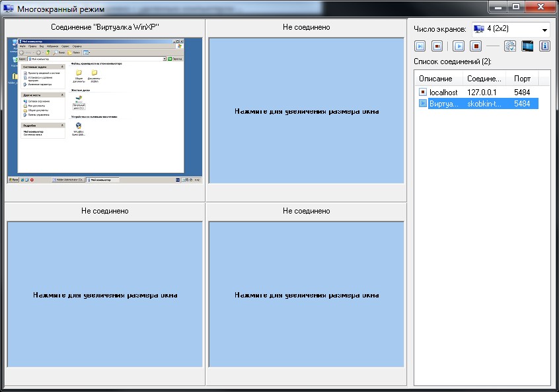This screenshot has height=392, width=559.
Task: Open settings via gear-with-checkmark icon
Action: point(510,46)
